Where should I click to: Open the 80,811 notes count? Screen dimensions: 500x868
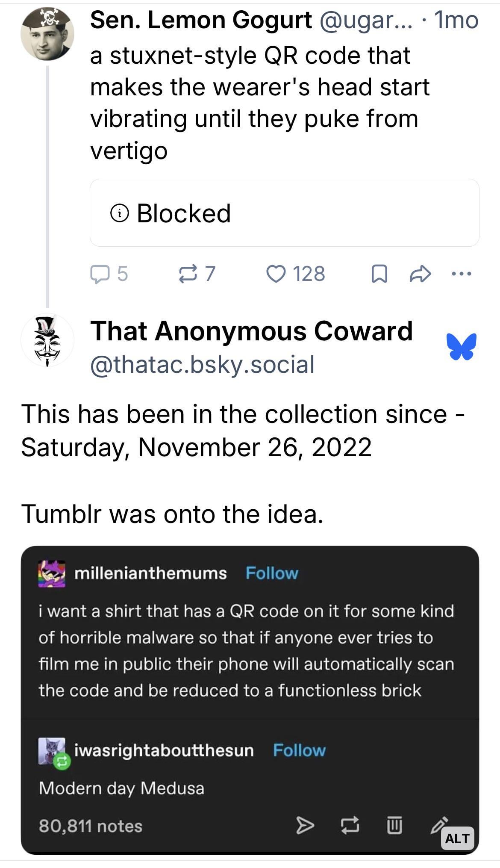click(91, 826)
